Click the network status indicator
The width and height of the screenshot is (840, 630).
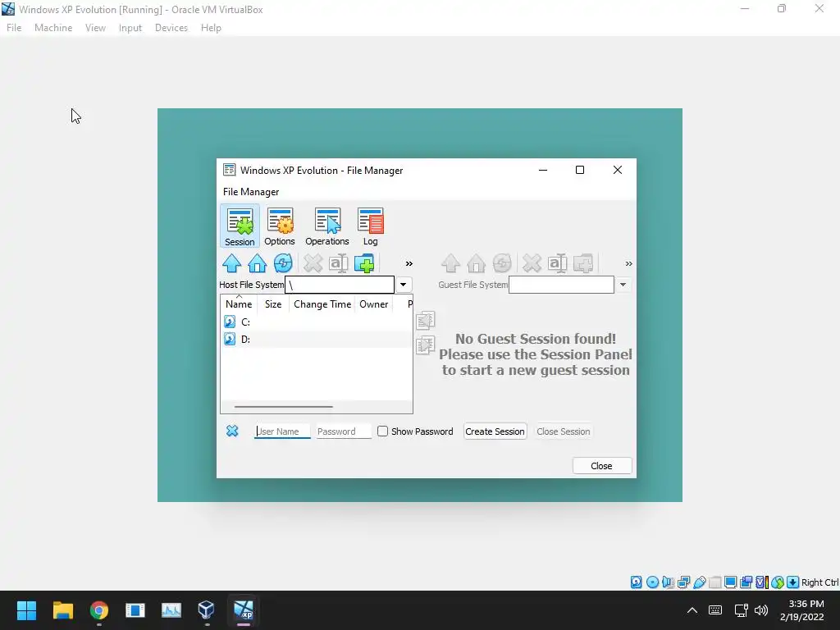683,582
